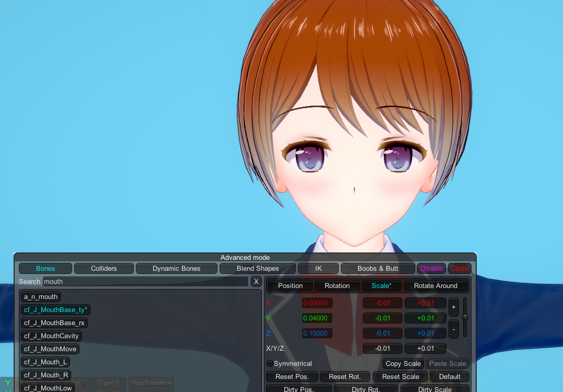Decrease X/Y/Z all by 0.01
This screenshot has width=563, height=392.
pos(383,348)
